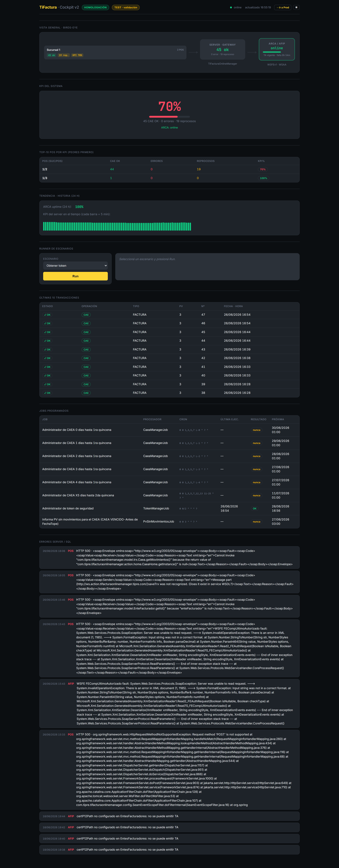Click the CAE badge for transaction Nº 41
Image resolution: width=339 pixels, height=868 pixels.
[86, 367]
